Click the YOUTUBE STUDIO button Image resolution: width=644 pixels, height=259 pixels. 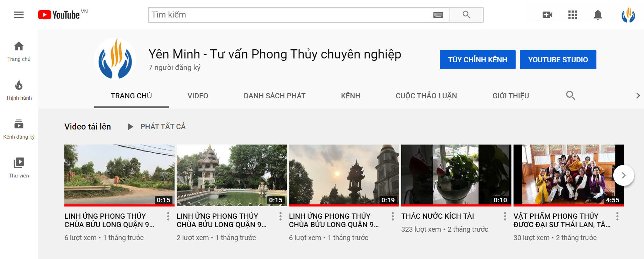click(558, 59)
